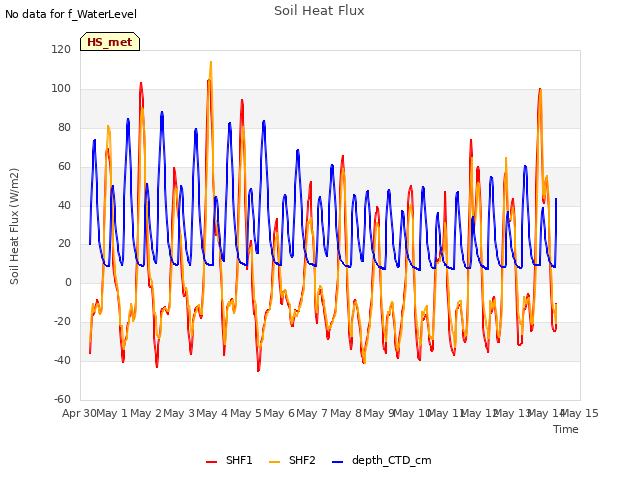Toggle the SHF2 legend entry
640x480 pixels.
292,460
